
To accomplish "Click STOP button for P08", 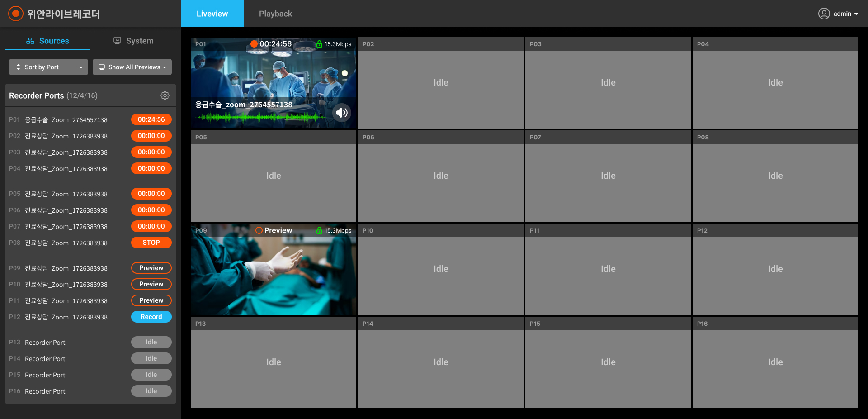I will click(x=151, y=243).
